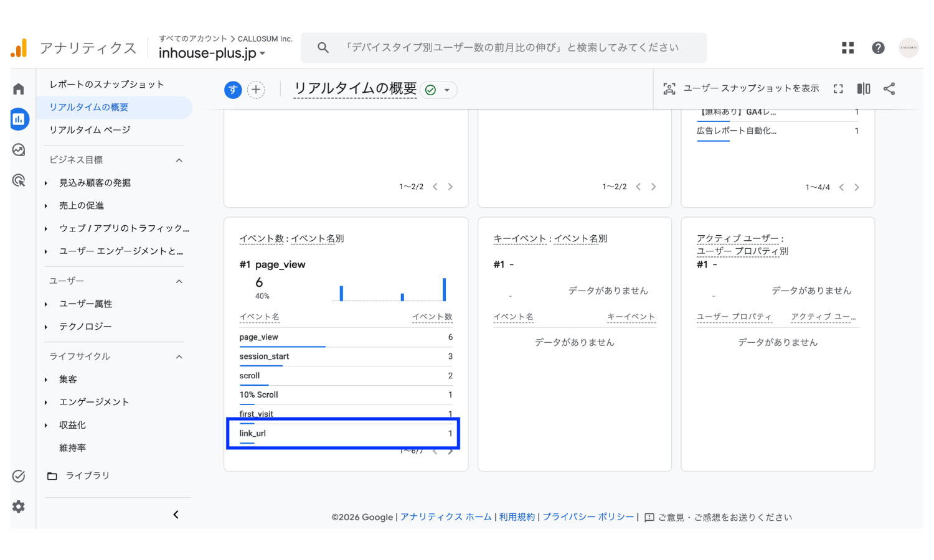The height and width of the screenshot is (560, 934).
Task: Open the help question mark icon
Action: click(x=878, y=48)
